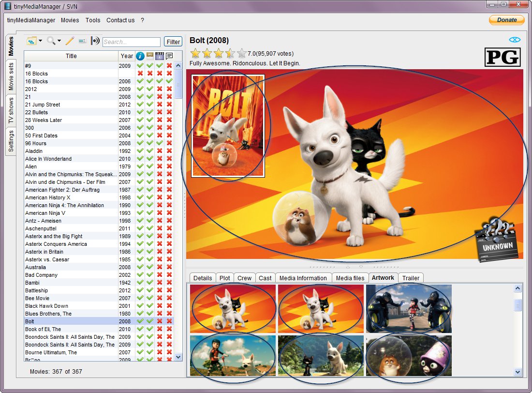Sort the list by the Title column header
The height and width of the screenshot is (393, 532).
71,56
